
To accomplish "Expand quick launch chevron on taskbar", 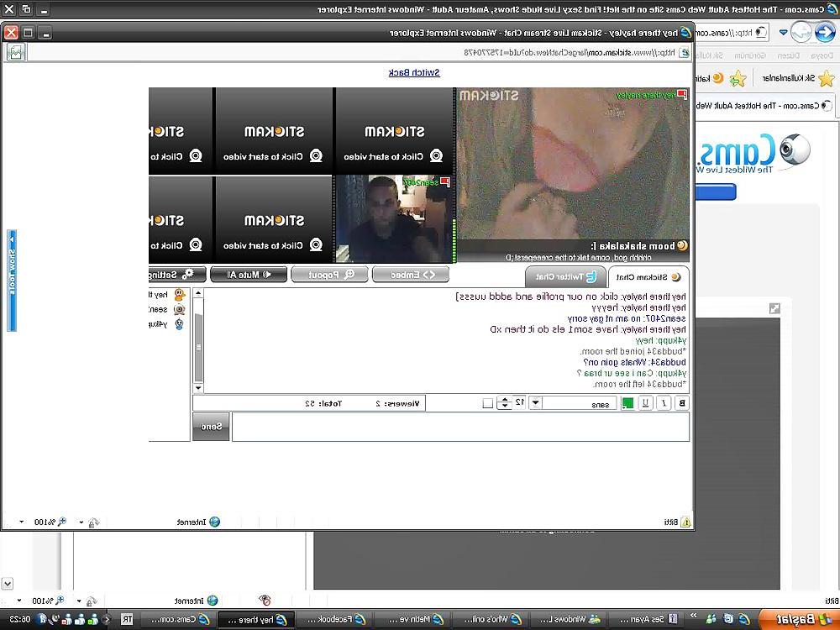I will pos(693,615).
